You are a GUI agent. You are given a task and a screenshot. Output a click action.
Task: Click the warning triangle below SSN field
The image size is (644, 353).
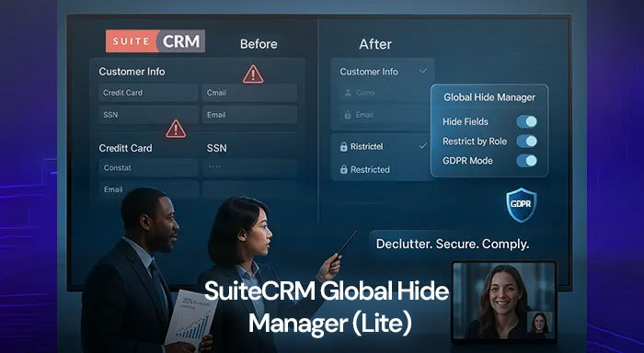pyautogui.click(x=176, y=129)
